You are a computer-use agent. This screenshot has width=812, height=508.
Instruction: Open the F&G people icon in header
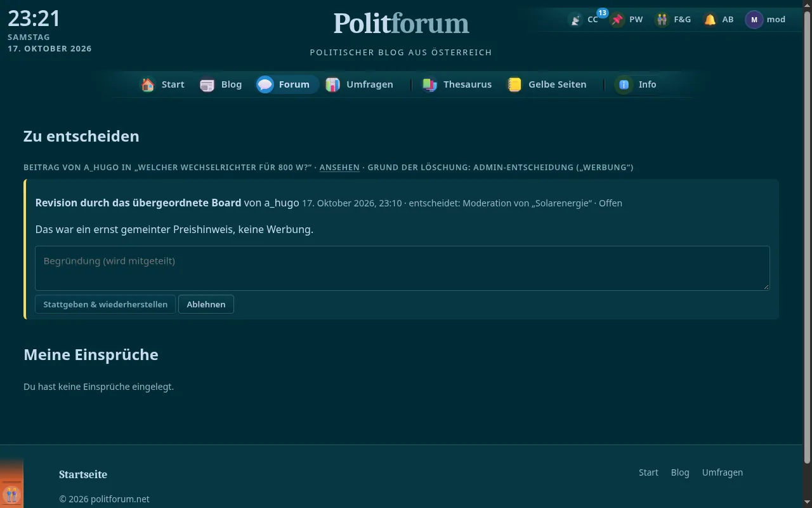pos(662,20)
